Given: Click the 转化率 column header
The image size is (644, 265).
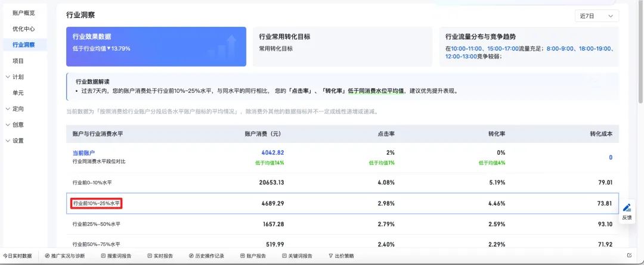Looking at the screenshot, I should coord(497,134).
